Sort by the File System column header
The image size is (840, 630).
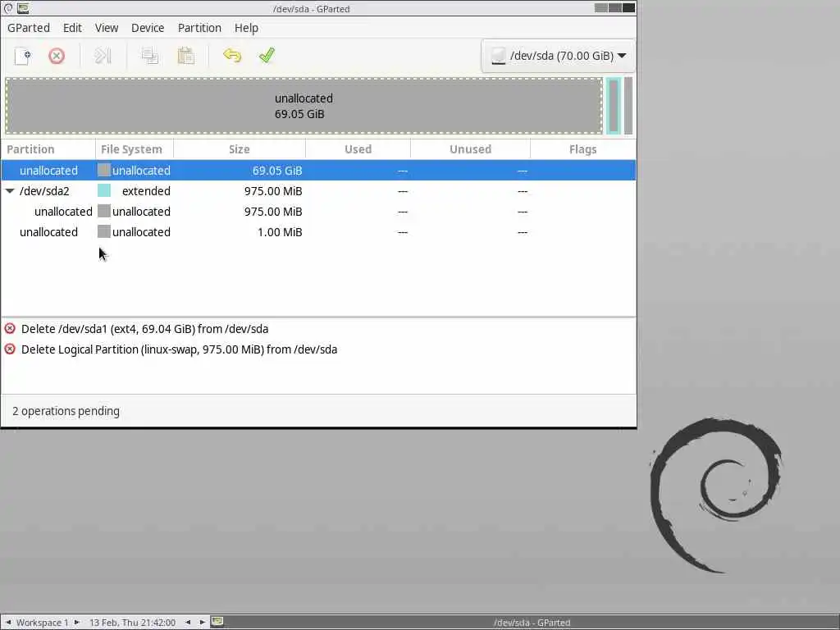pos(135,149)
